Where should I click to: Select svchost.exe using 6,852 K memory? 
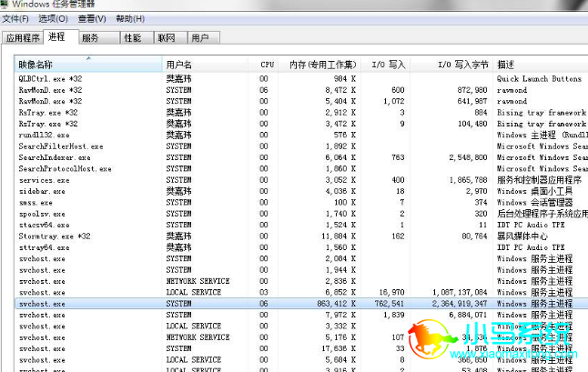301,292
